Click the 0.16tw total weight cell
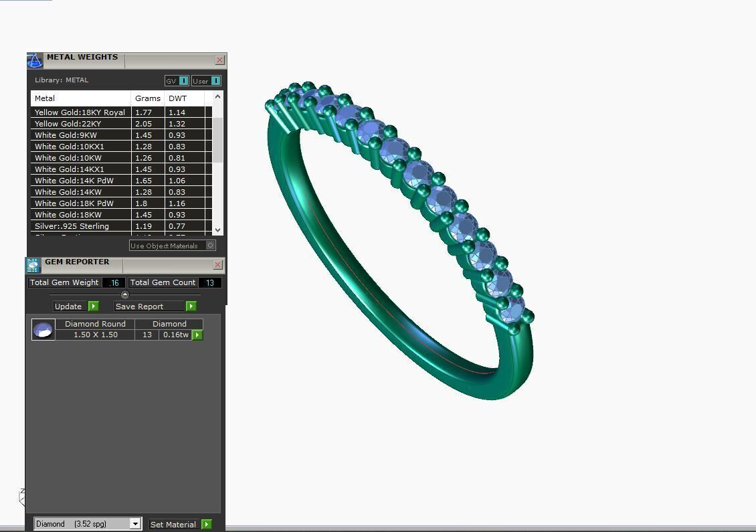The image size is (756, 532). (175, 335)
